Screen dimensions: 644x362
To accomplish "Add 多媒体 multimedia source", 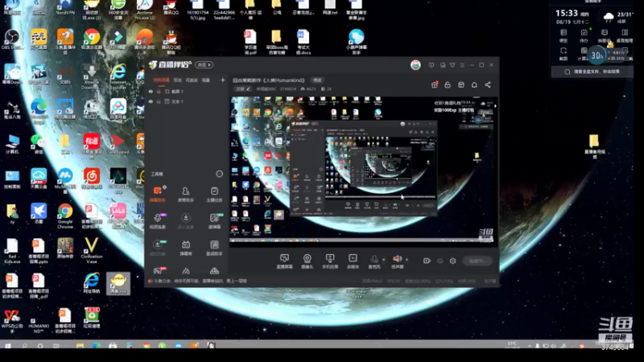I will (x=353, y=261).
